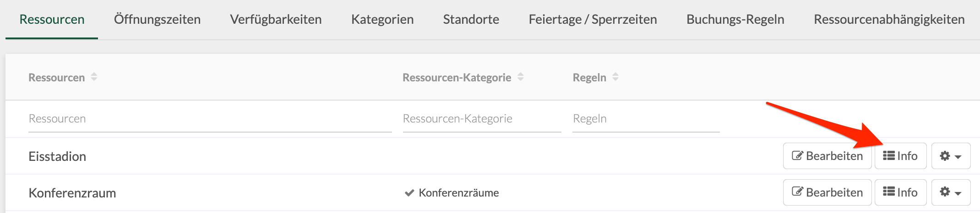Switch to the Buchungs-Regeln tab
This screenshot has width=980, height=213.
(x=735, y=19)
